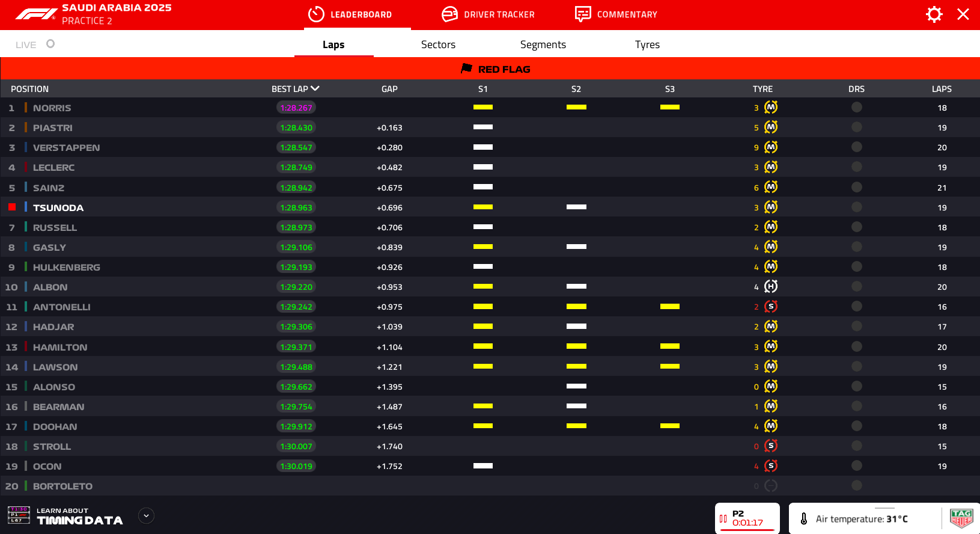Click Tsunoda DRS indicator dot
The image size is (980, 534).
[857, 207]
